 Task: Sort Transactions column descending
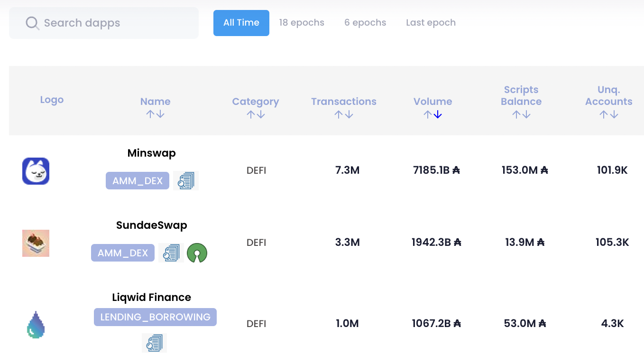point(350,114)
